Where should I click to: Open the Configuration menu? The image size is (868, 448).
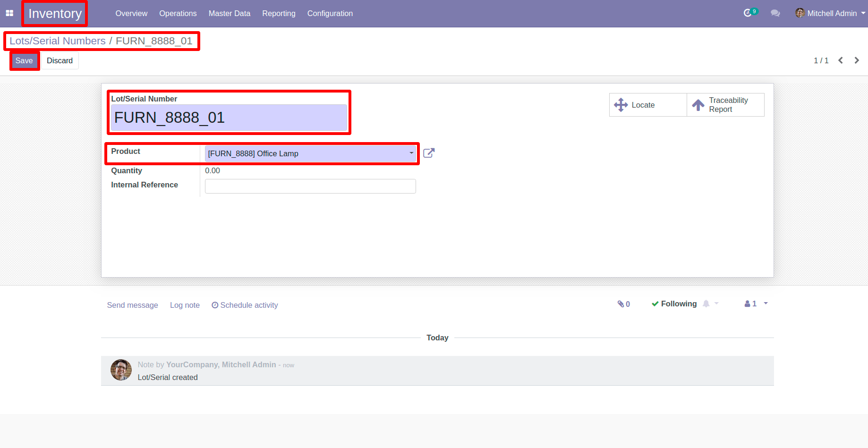330,13
